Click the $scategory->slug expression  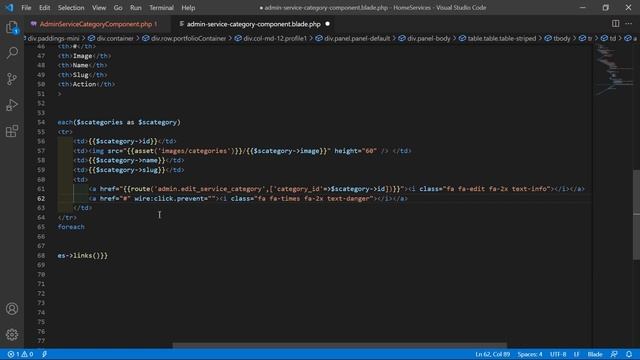(127, 170)
